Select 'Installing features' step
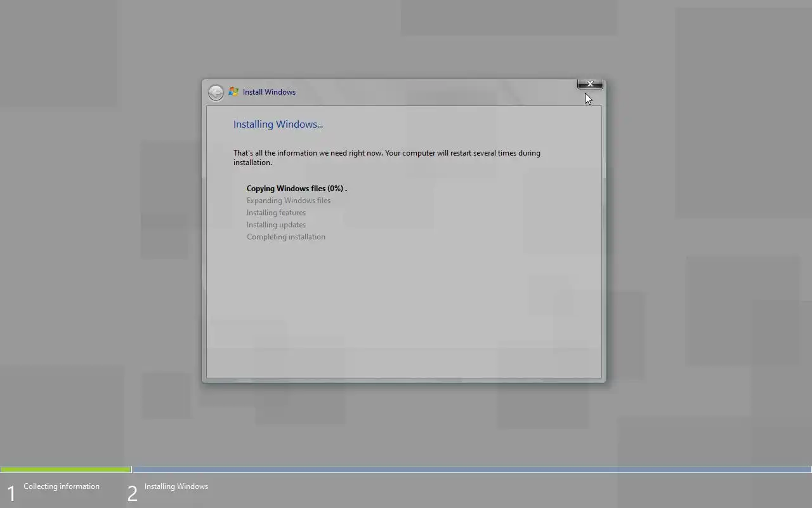This screenshot has width=812, height=508. click(x=276, y=213)
